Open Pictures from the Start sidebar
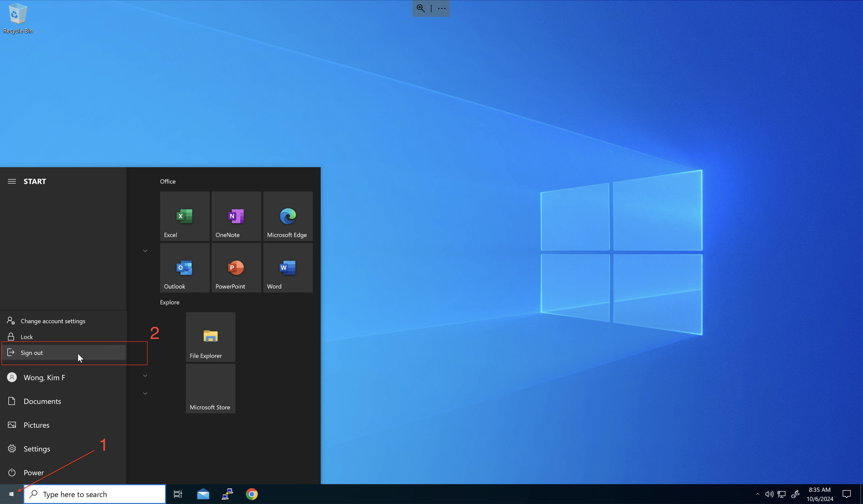This screenshot has height=504, width=863. (x=63, y=425)
